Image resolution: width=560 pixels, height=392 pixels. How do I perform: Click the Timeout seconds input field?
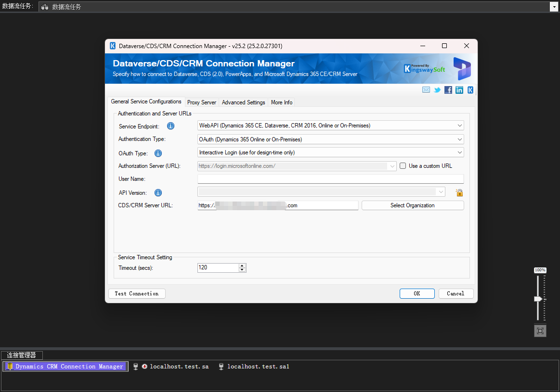218,267
